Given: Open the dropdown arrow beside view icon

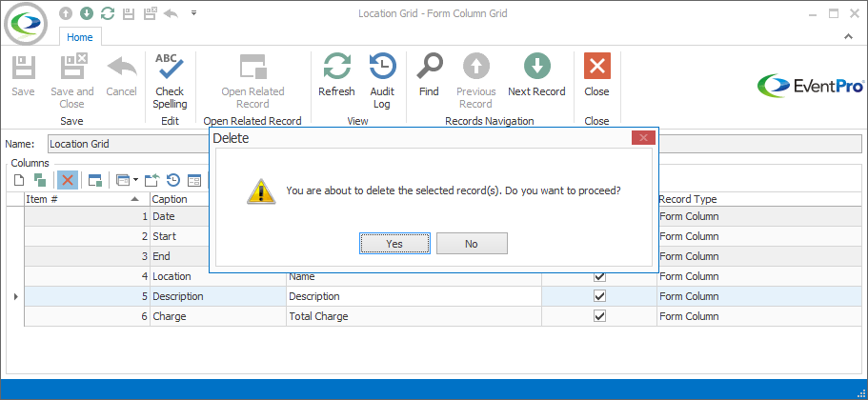Looking at the screenshot, I should (x=135, y=180).
